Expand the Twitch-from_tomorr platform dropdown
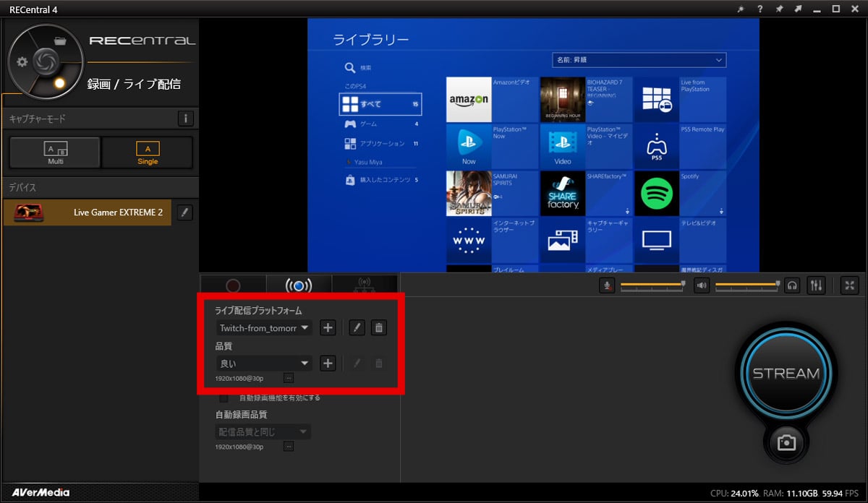This screenshot has width=868, height=503. (264, 328)
